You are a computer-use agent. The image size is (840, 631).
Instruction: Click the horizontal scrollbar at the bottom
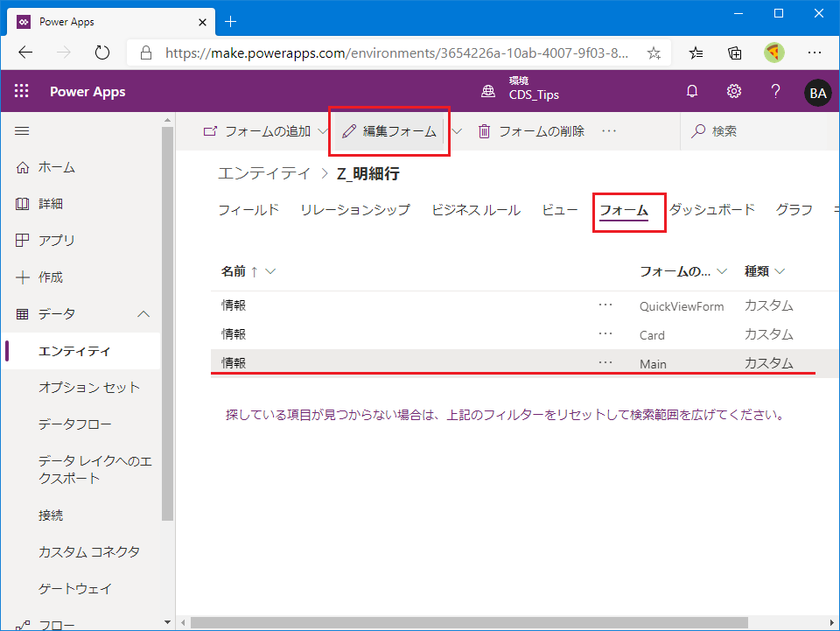tap(469, 622)
